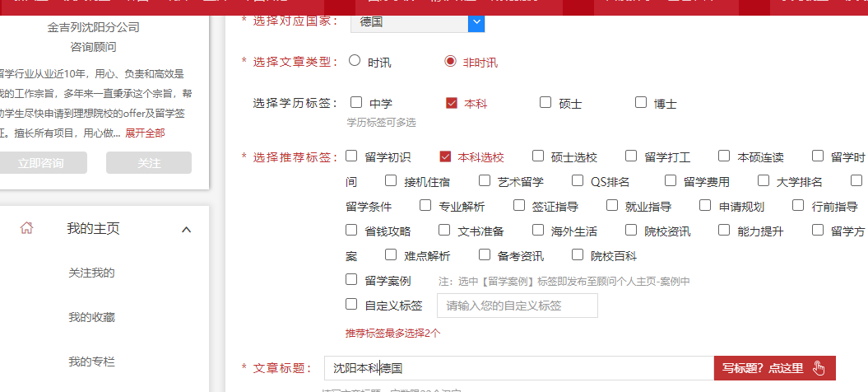Click the 学历标签可多选 hint text
Image resolution: width=868 pixels, height=392 pixels.
tap(381, 123)
